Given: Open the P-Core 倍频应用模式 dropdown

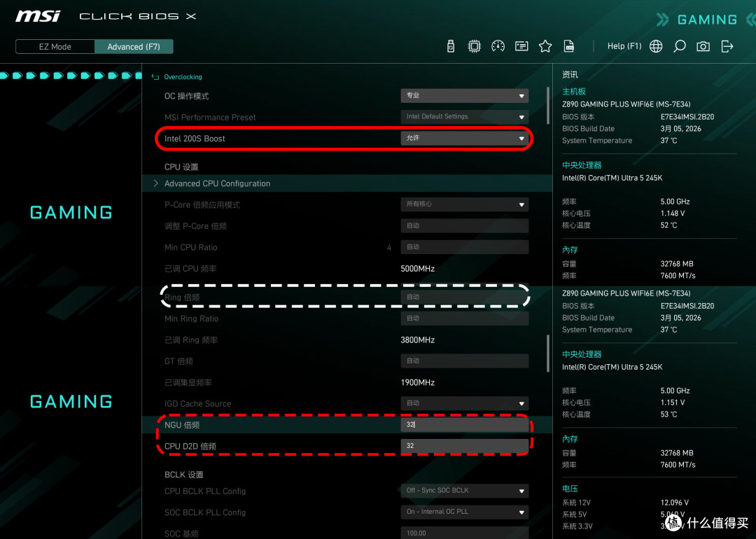Looking at the screenshot, I should coord(464,204).
